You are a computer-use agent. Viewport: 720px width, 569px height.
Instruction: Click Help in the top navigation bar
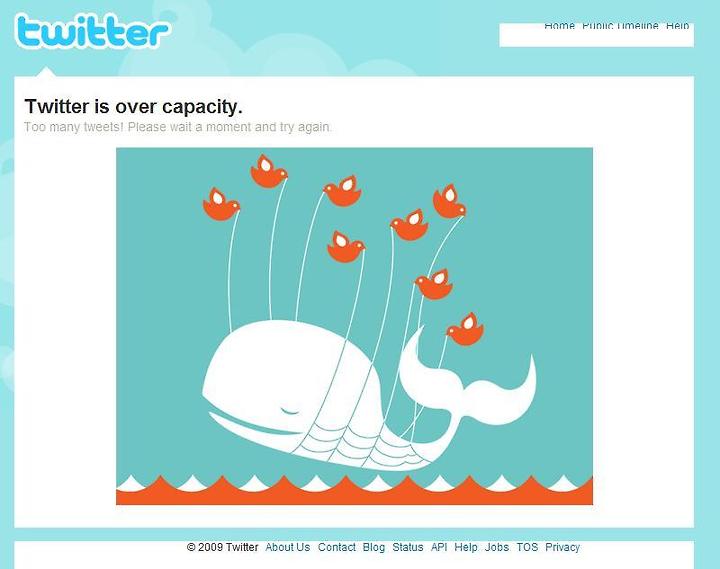tap(677, 26)
